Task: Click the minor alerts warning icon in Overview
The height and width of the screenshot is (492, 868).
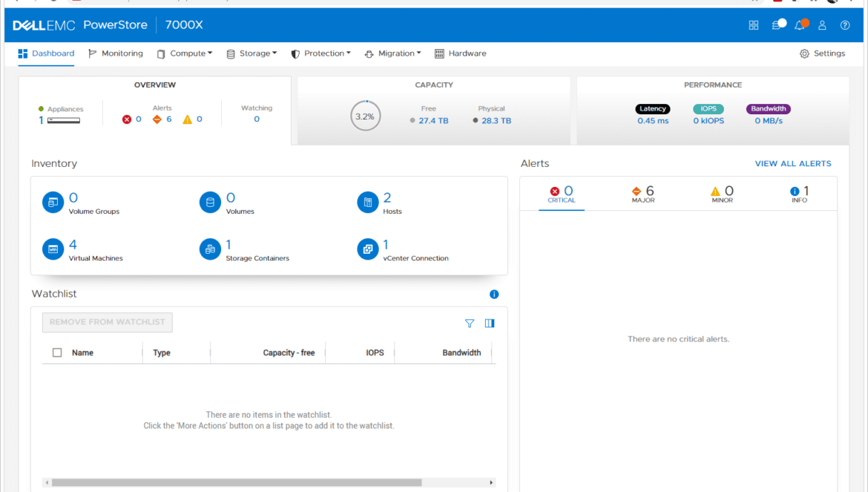Action: pos(188,119)
